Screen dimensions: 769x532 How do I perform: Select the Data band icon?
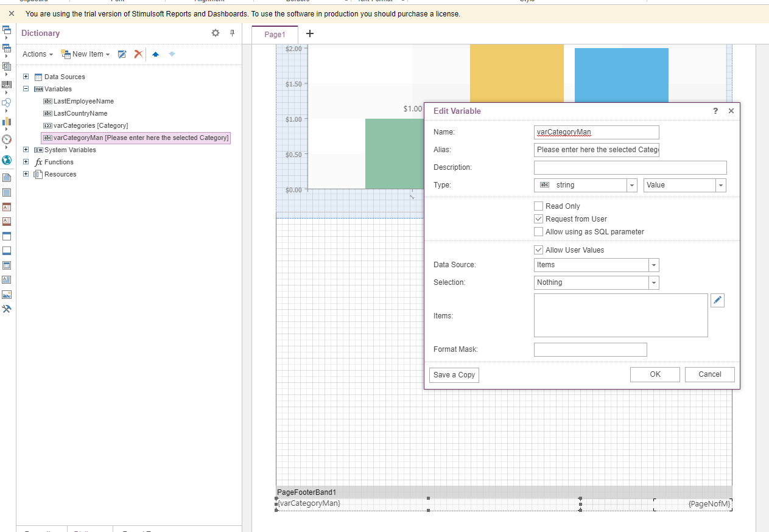(x=7, y=265)
